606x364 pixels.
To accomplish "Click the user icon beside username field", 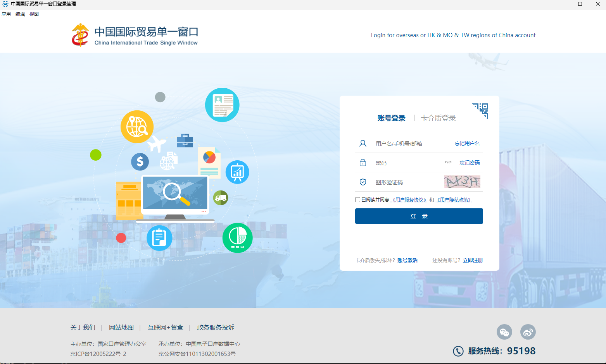I will 363,143.
